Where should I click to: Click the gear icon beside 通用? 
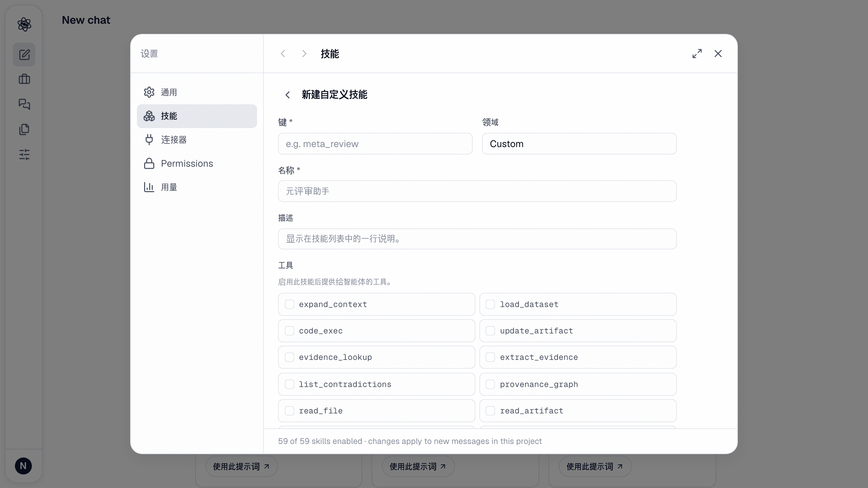pos(149,92)
